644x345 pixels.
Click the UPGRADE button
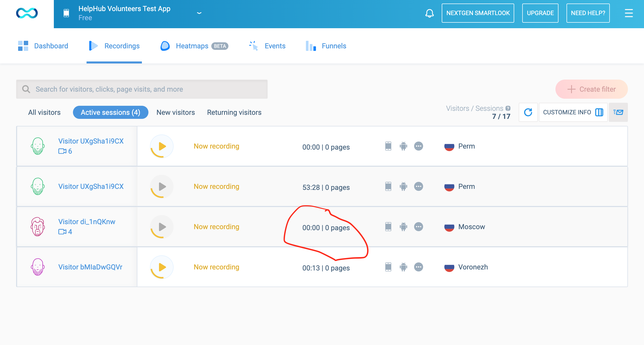[540, 13]
